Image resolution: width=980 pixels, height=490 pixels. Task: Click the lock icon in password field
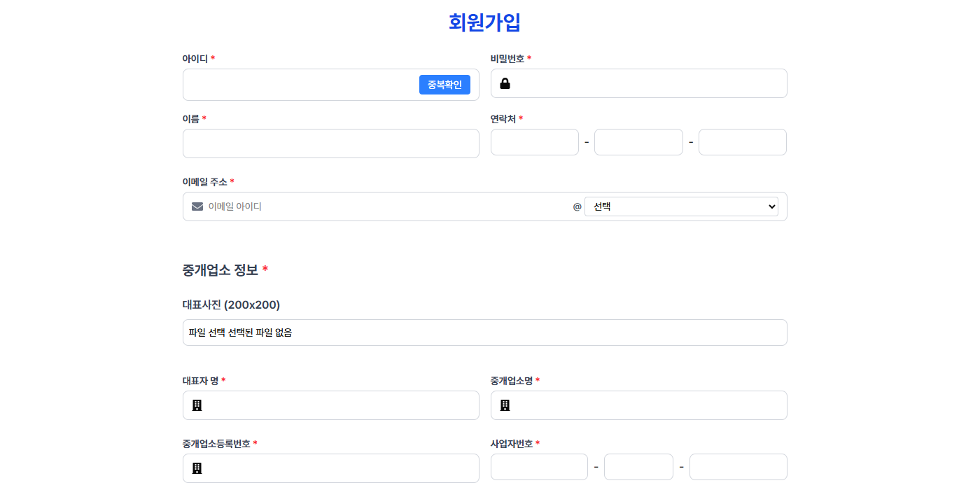coord(505,84)
